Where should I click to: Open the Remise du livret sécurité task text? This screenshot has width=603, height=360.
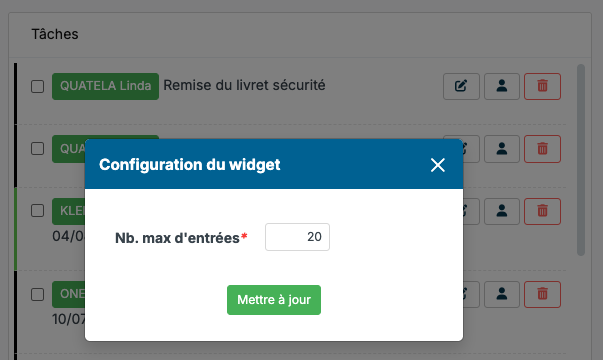click(x=244, y=85)
